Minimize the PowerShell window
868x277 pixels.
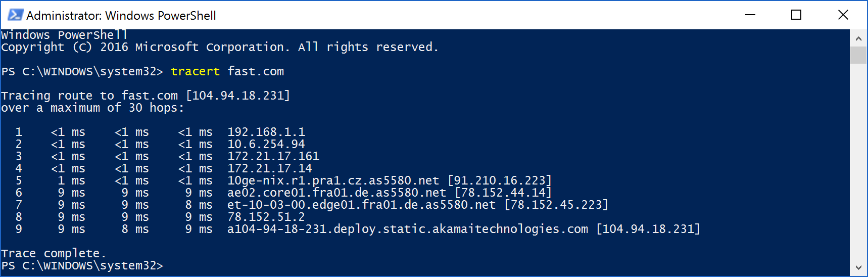750,15
